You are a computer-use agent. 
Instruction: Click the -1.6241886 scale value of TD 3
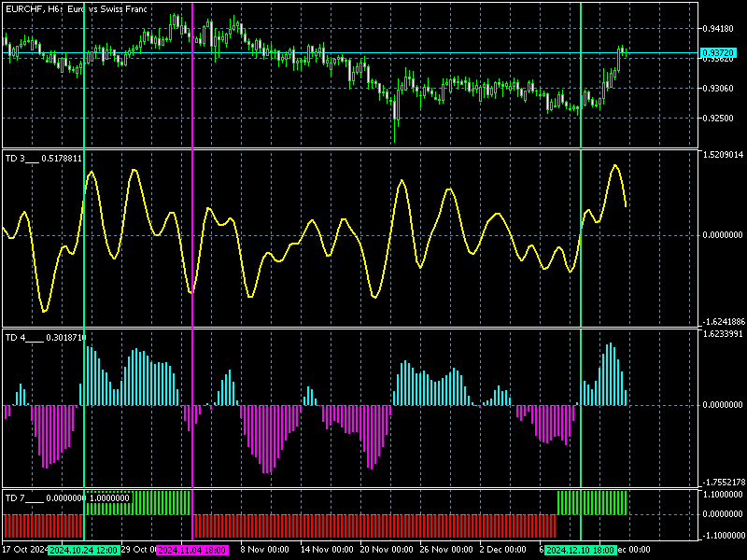click(723, 322)
